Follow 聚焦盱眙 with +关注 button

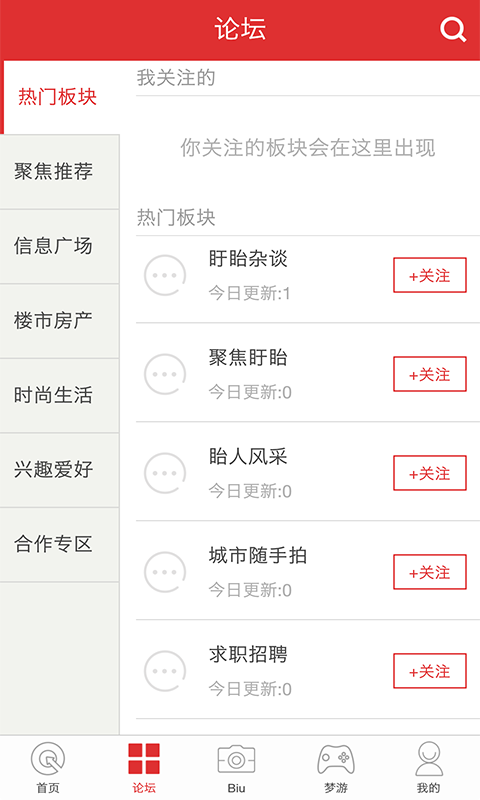[x=430, y=374]
